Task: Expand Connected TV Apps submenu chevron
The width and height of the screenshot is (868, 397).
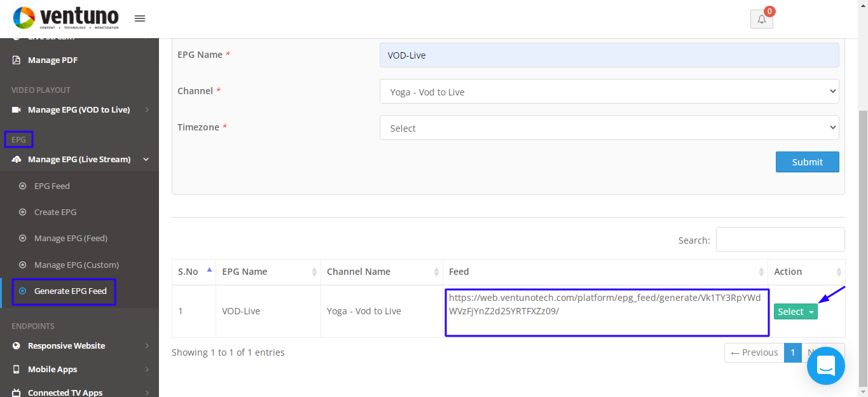Action: [147, 393]
